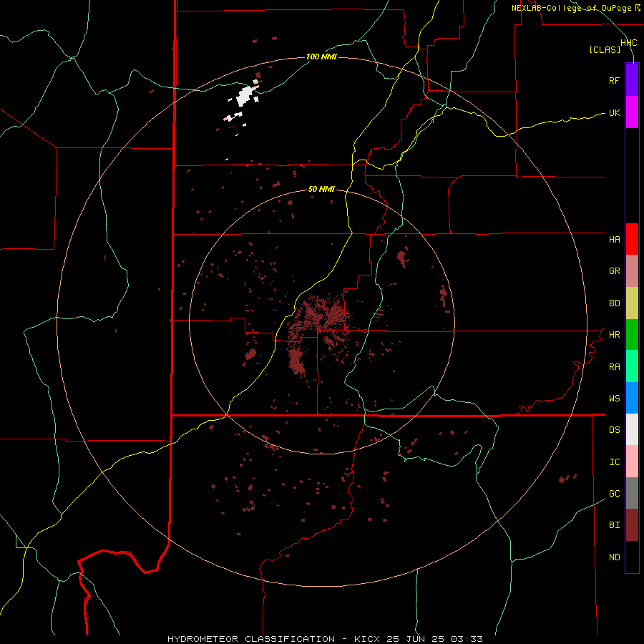The width and height of the screenshot is (644, 644).
Task: Click the 'HHC' product code text
Action: (629, 43)
